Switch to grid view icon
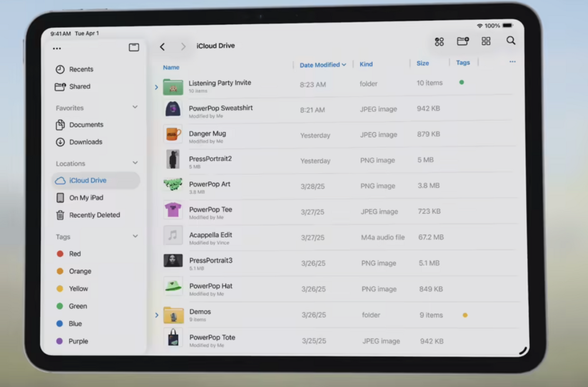Screen dimensions: 588x387 pyautogui.click(x=486, y=41)
